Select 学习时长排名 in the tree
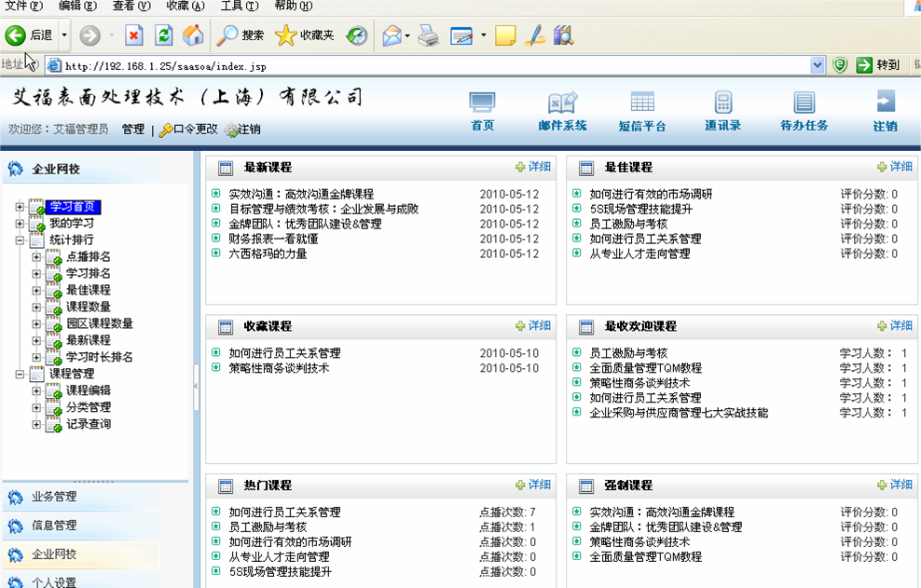The width and height of the screenshot is (921, 588). pyautogui.click(x=99, y=357)
